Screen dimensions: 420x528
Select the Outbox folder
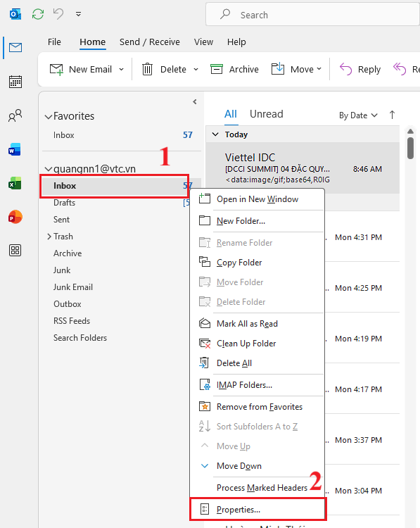(68, 303)
